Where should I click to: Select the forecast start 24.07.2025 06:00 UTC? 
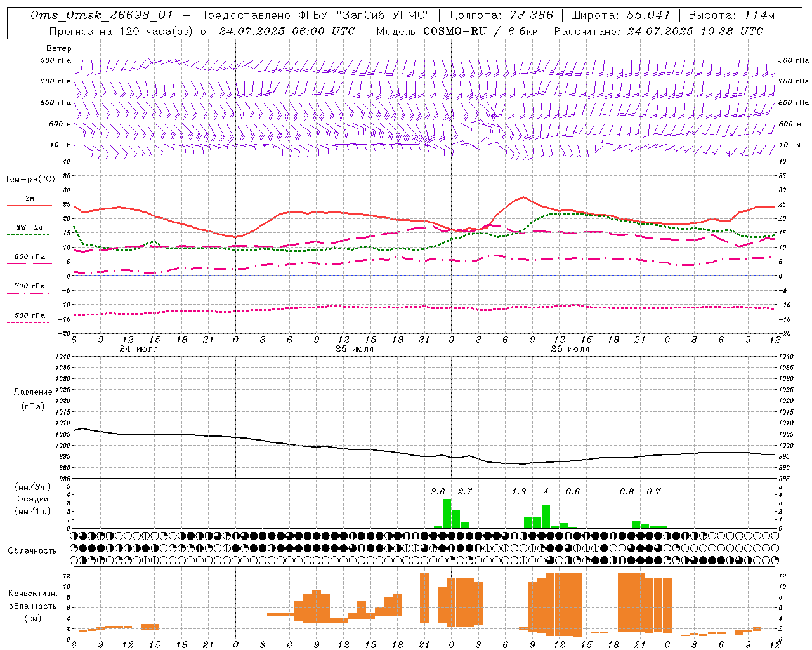(x=287, y=31)
